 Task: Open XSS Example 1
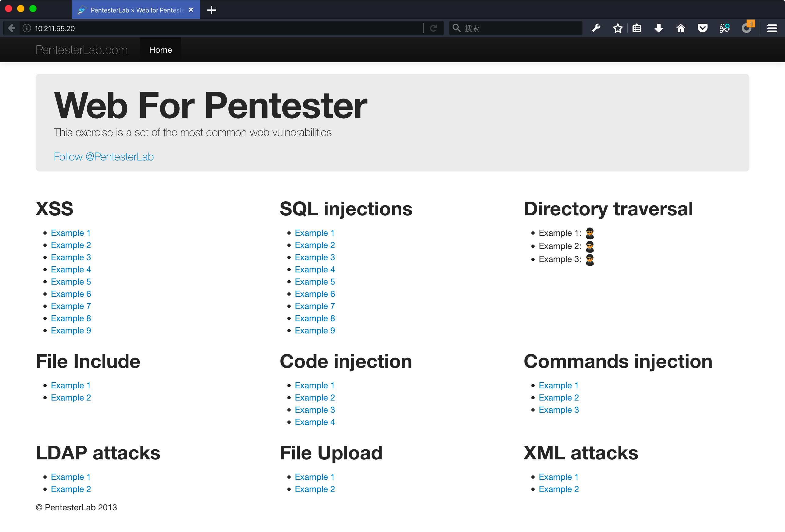point(70,233)
